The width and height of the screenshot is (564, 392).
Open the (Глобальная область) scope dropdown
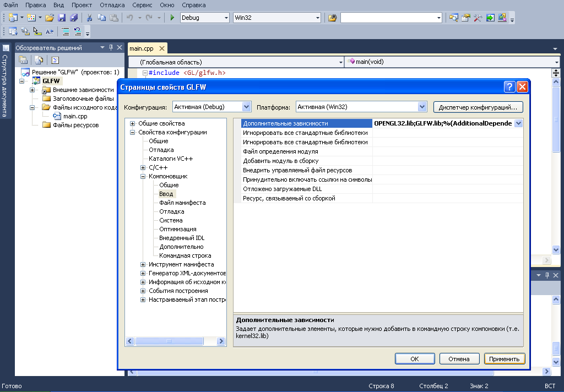[340, 62]
